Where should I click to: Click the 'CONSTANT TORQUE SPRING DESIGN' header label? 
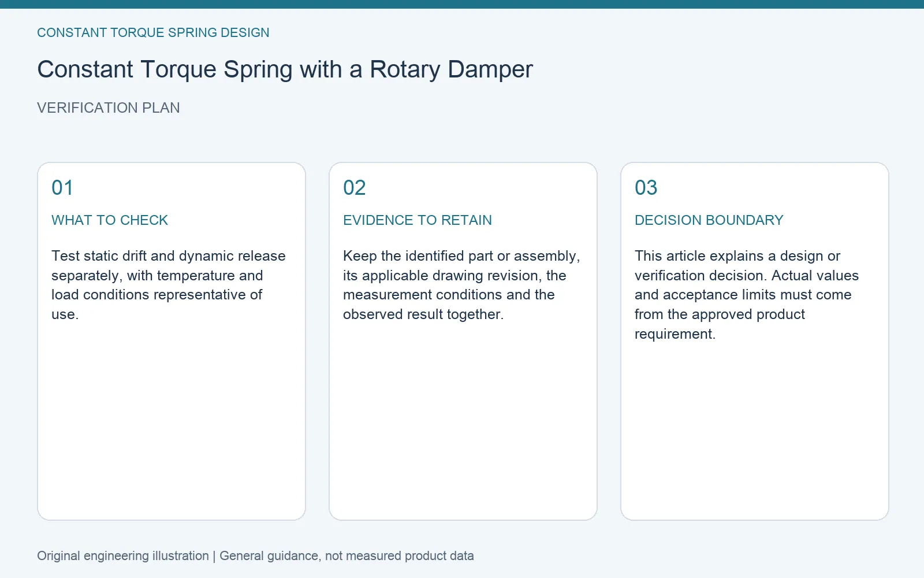coord(153,32)
